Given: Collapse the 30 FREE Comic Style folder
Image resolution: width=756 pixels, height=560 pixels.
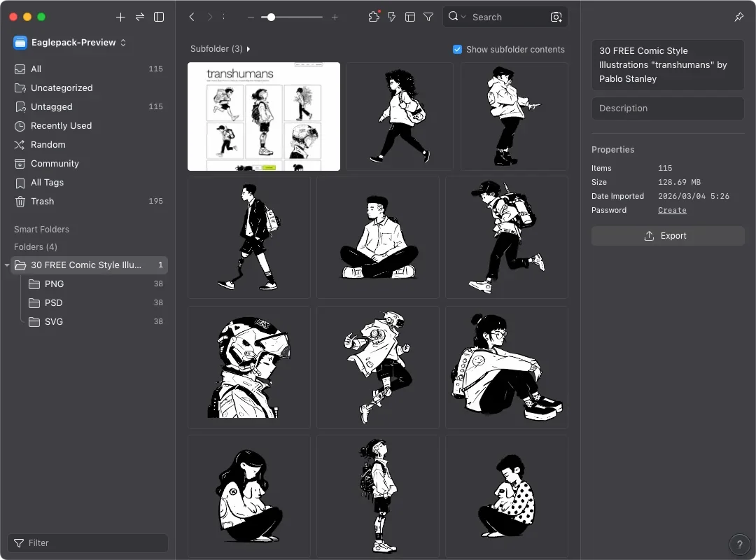Looking at the screenshot, I should pos(7,265).
